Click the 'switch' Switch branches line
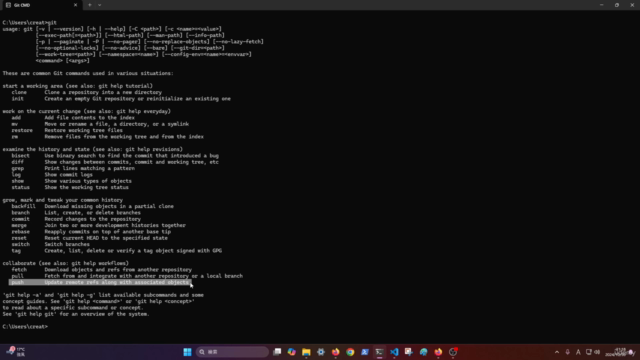The width and height of the screenshot is (640, 360). coord(50,244)
